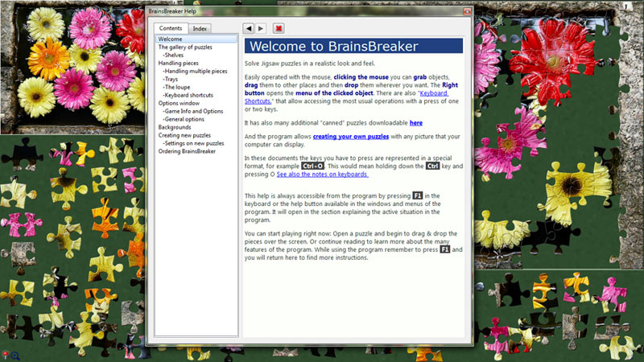Click the 'Welcome to BrainsBreaker' heading
Viewport: 644px width, 362px height.
[353, 46]
